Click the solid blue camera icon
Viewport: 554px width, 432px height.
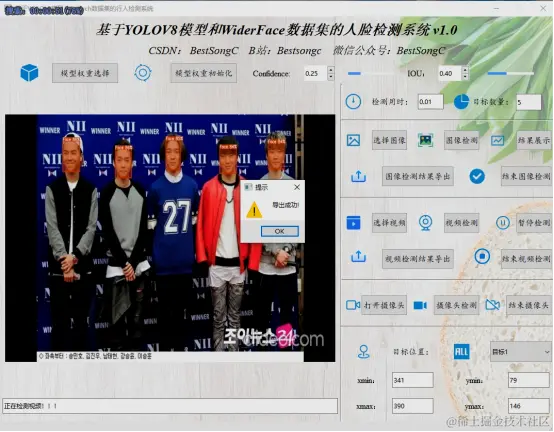(x=420, y=305)
